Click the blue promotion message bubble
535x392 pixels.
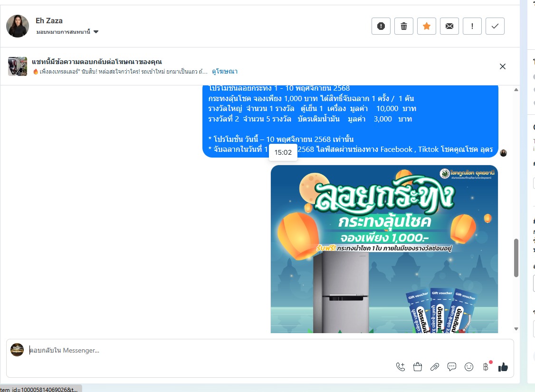[351, 121]
